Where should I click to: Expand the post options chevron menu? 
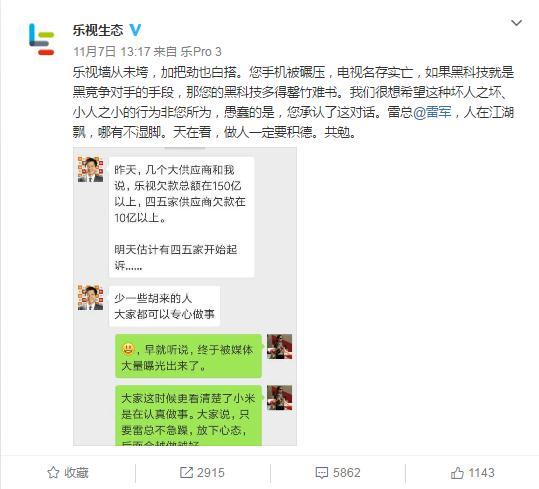click(x=516, y=23)
